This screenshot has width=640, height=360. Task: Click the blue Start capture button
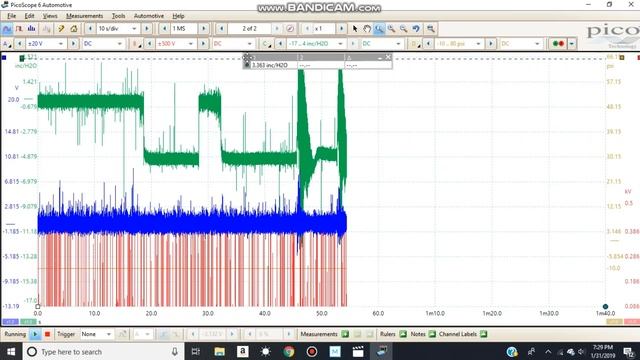pos(36,334)
